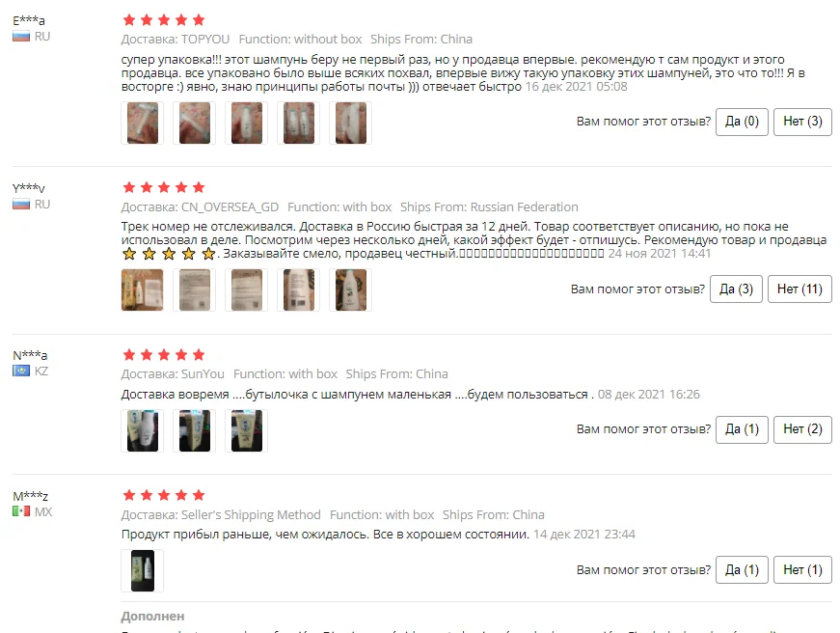Click Да (0) on E***a's review
This screenshot has width=840, height=633.
742,122
